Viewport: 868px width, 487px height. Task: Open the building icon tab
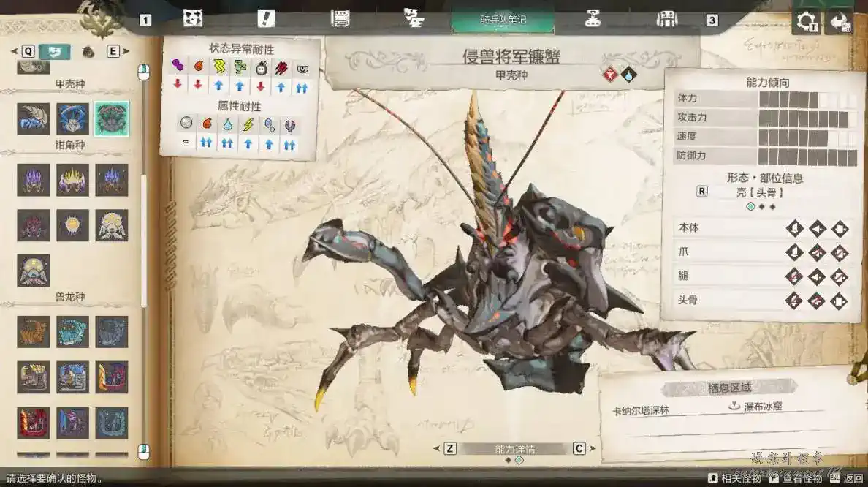point(666,19)
